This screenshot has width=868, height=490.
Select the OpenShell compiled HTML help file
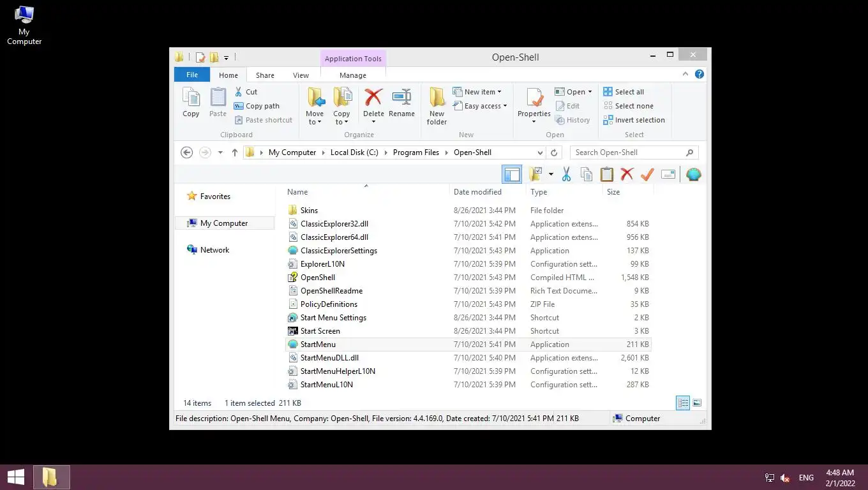tap(311, 278)
